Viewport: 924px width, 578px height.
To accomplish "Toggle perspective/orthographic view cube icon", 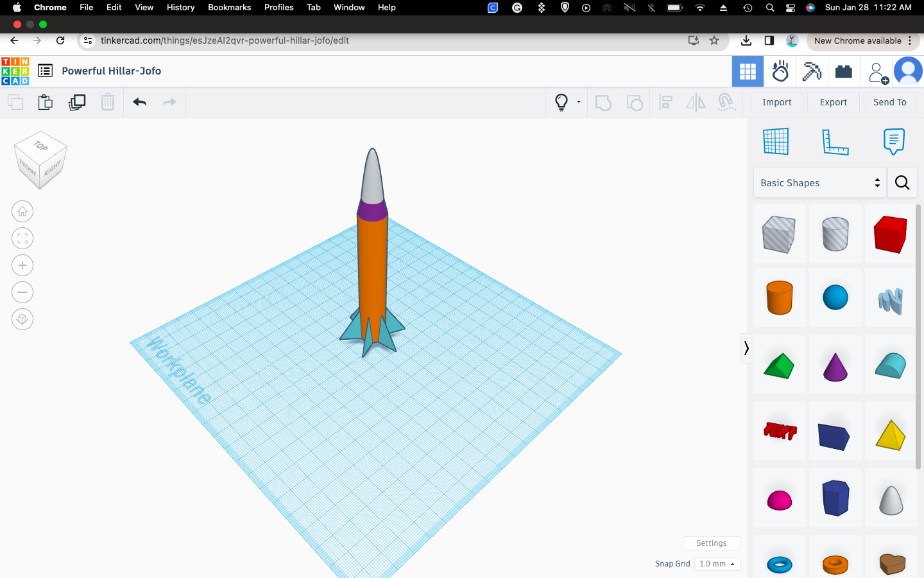I will coord(22,319).
